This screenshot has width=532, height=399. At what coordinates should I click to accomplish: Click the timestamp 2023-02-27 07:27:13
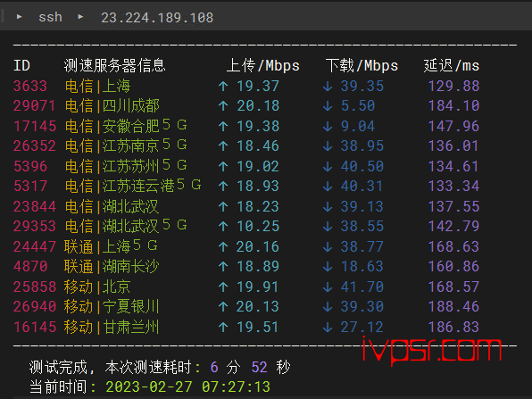point(188,387)
